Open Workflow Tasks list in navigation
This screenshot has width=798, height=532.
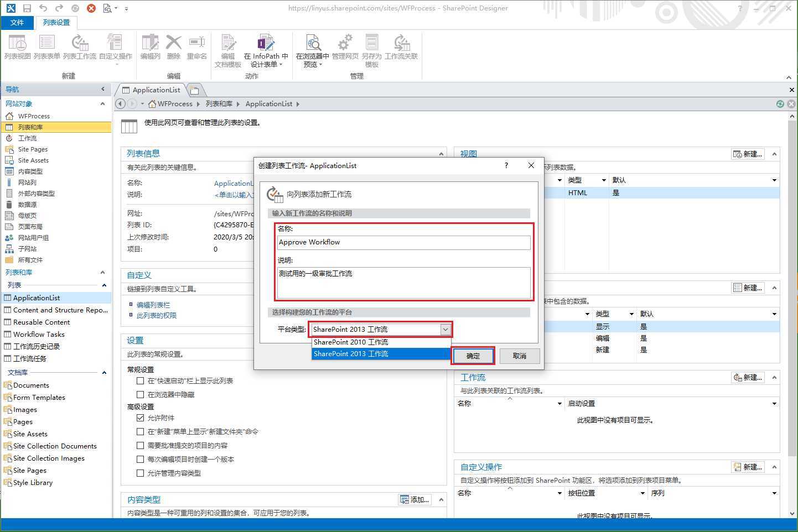pyautogui.click(x=39, y=334)
